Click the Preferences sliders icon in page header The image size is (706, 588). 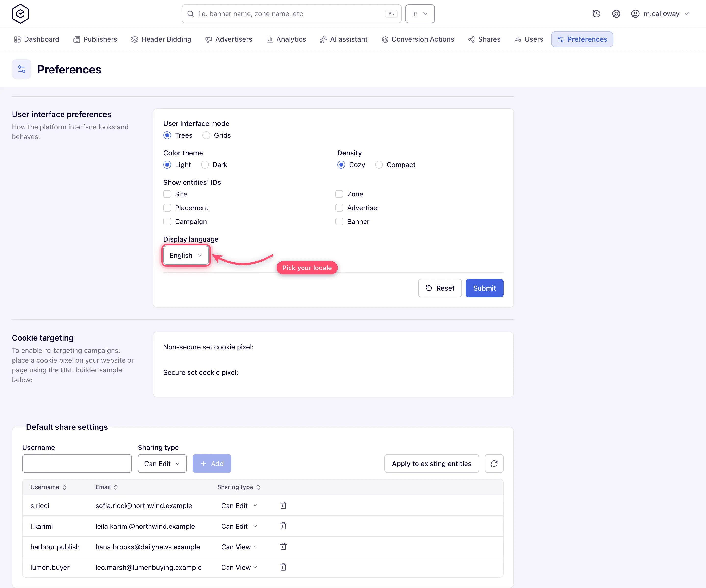22,69
